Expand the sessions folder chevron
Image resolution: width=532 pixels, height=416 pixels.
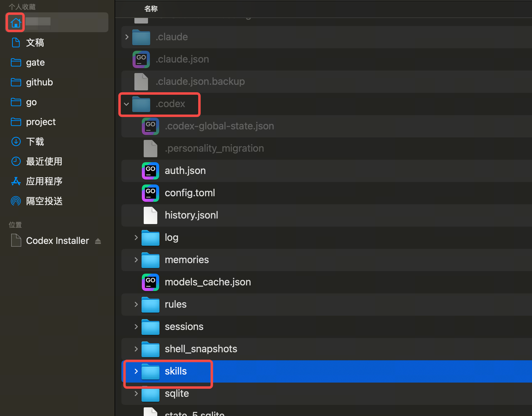pyautogui.click(x=136, y=327)
